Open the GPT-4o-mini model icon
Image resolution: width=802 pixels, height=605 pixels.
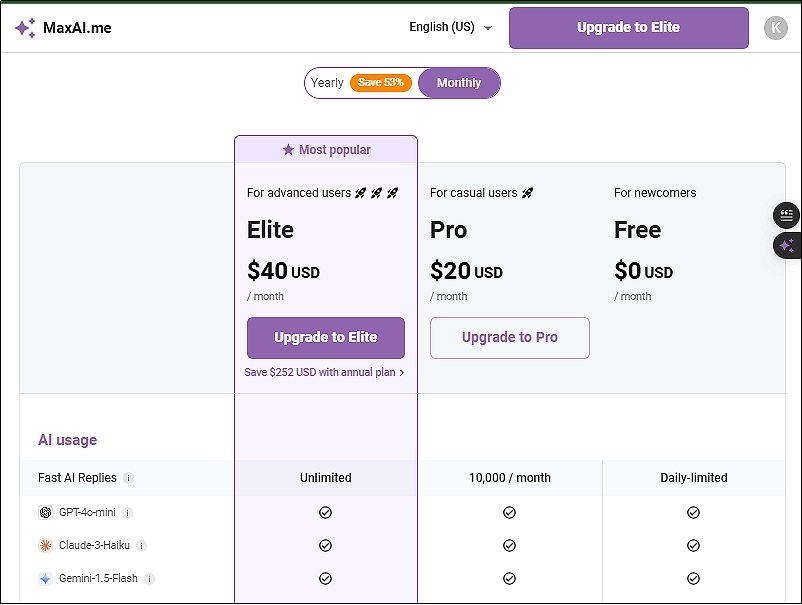(44, 511)
